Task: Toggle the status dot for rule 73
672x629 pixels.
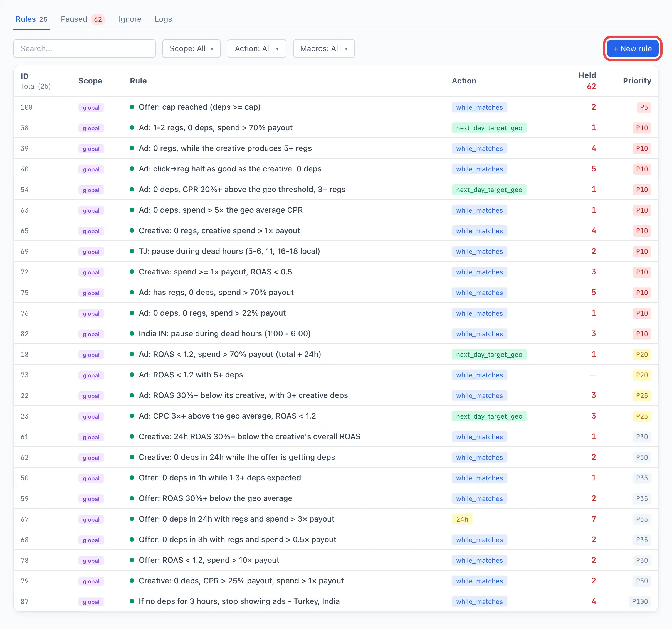Action: tap(132, 375)
